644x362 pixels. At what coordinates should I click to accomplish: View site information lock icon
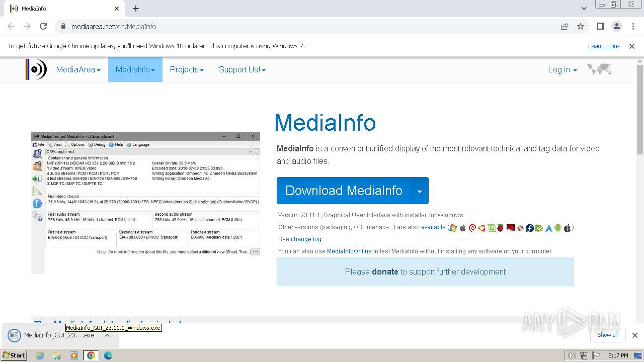[63, 27]
